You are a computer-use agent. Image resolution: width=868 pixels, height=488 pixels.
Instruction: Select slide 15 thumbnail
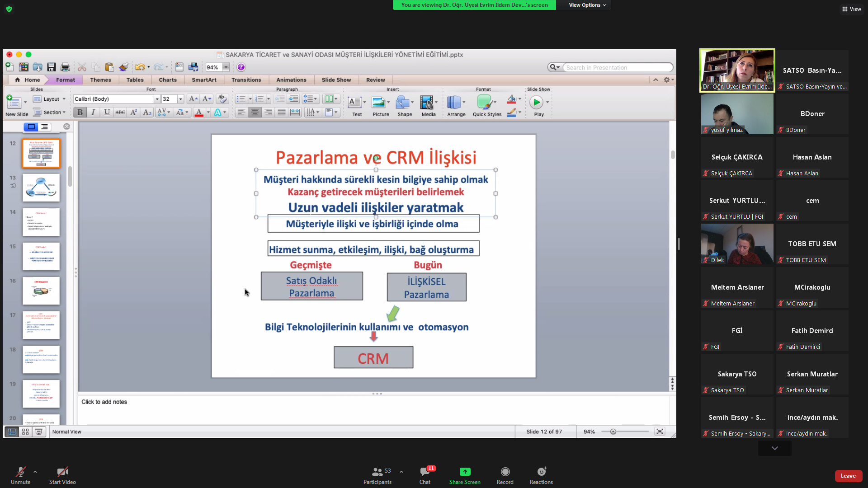(x=41, y=256)
